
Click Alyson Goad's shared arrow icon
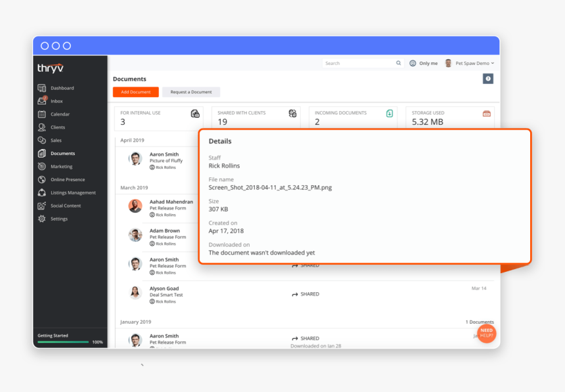pos(295,294)
